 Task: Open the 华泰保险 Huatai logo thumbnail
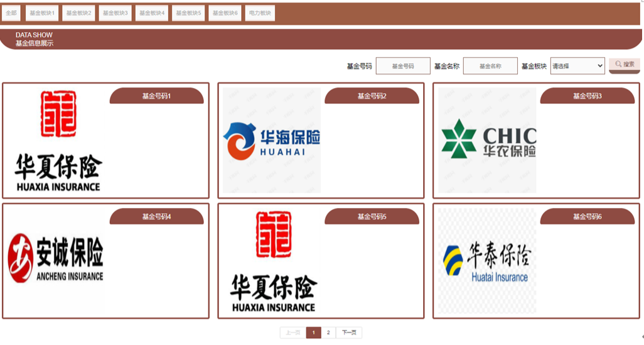coord(487,261)
